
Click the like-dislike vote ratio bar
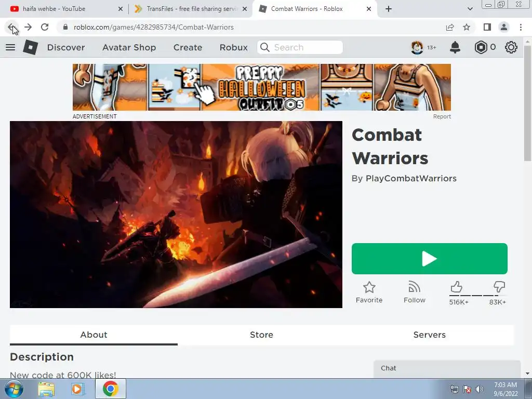(x=478, y=296)
